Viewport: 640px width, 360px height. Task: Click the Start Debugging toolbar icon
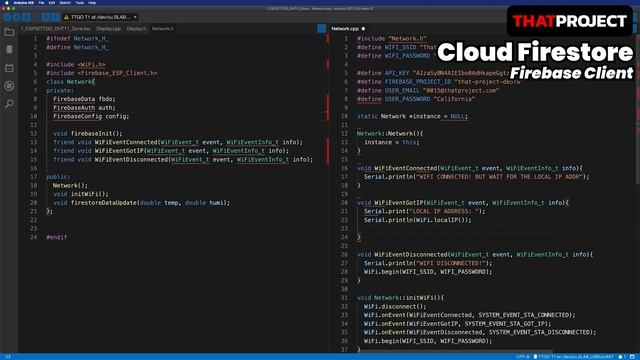click(x=26, y=17)
